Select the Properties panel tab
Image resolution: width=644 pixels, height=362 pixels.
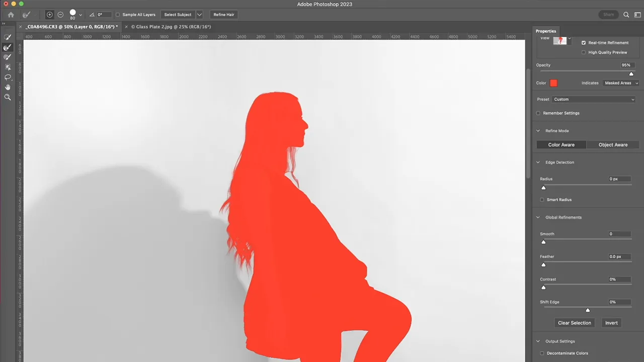point(546,31)
